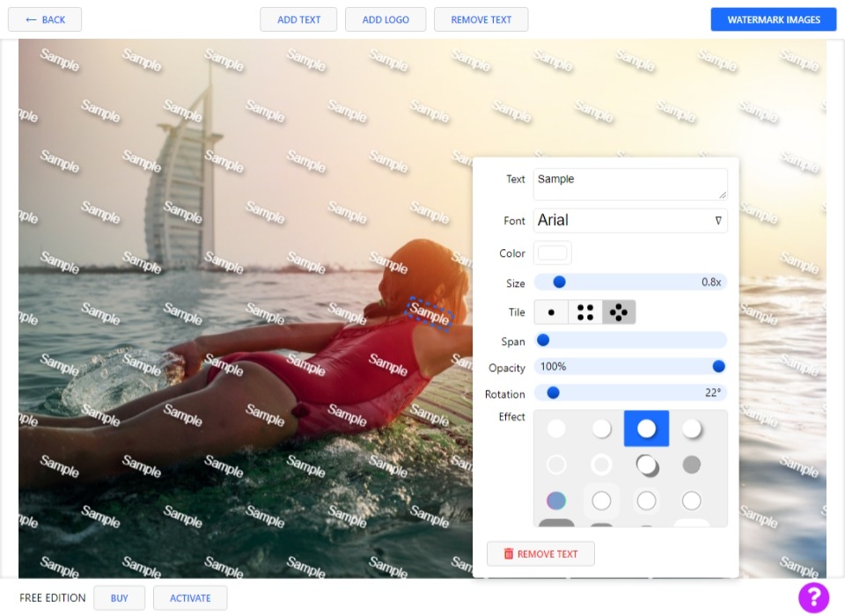Screen dimensions: 845x616
Task: Select the plain white circle effect
Action: coord(556,429)
